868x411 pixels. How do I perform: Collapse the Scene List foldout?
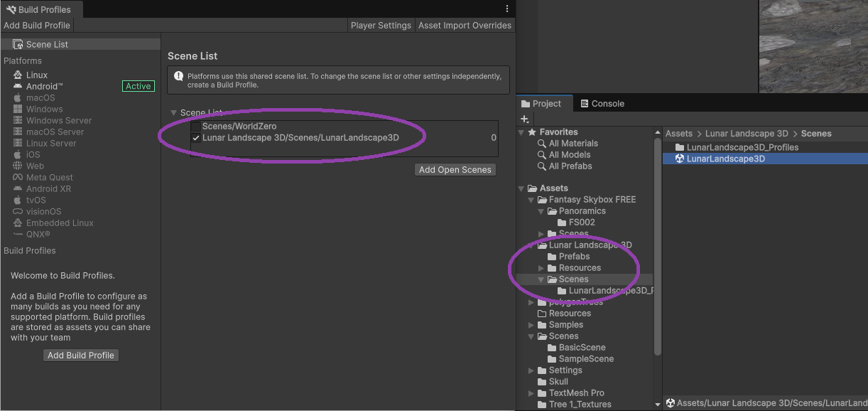173,112
